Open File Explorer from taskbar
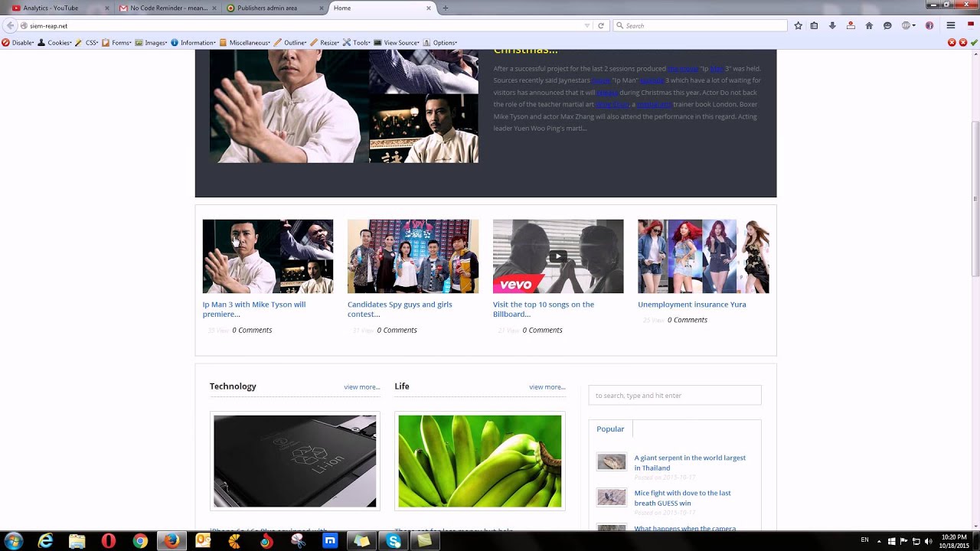This screenshot has height=551, width=980. pyautogui.click(x=77, y=541)
